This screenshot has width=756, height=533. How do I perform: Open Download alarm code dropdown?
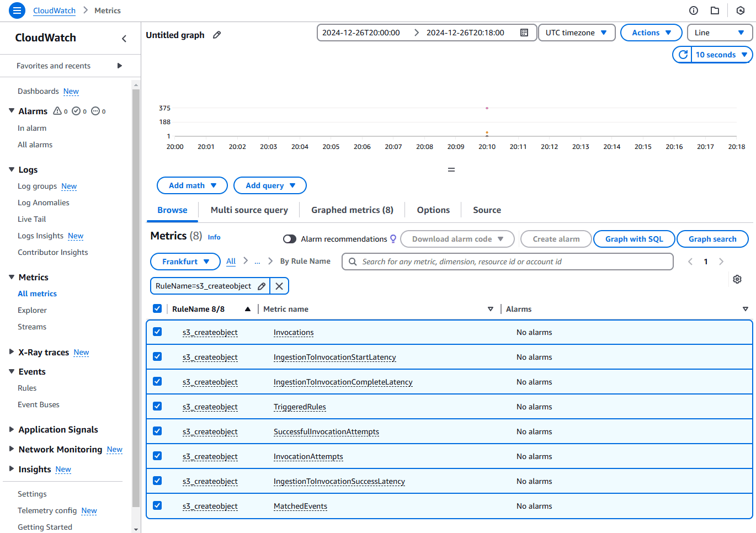click(x=457, y=239)
